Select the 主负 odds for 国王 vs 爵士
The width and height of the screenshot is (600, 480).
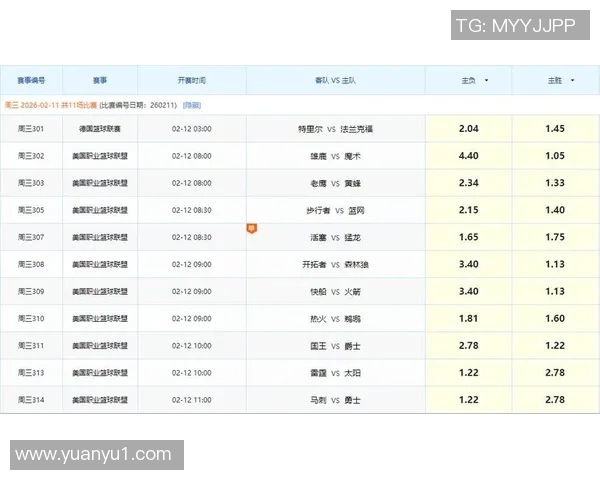[x=468, y=345]
